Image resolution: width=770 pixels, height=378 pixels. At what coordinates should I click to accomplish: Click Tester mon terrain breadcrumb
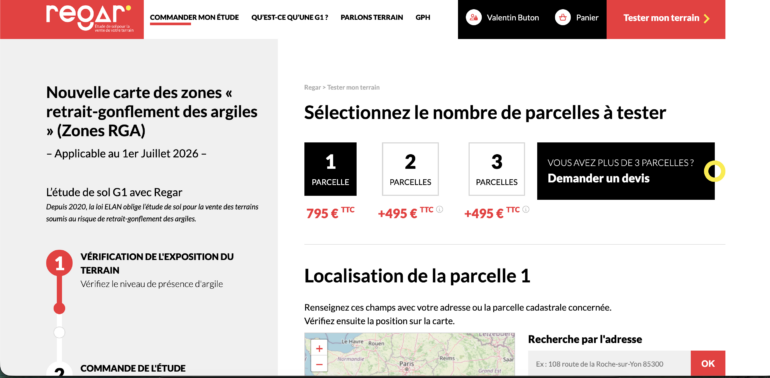click(354, 87)
